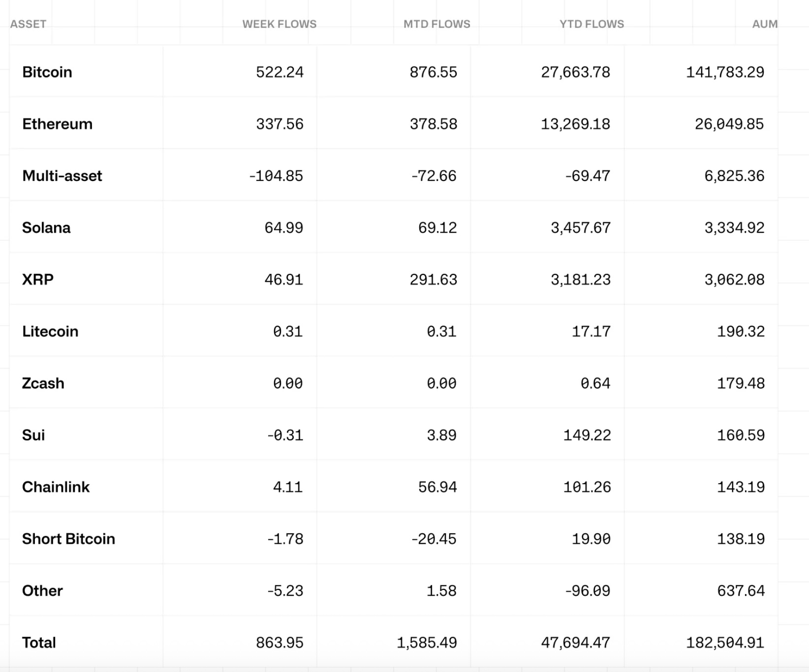Click the Sui asset name

click(33, 435)
